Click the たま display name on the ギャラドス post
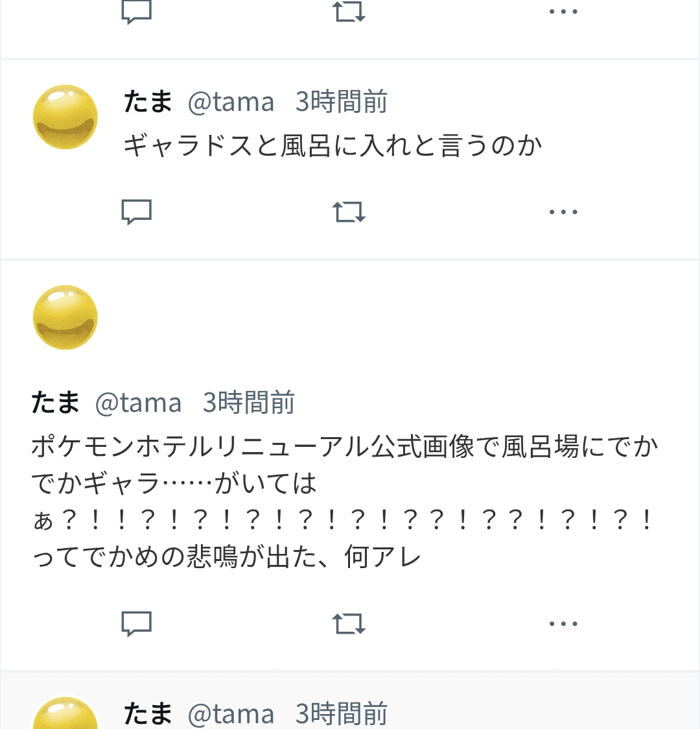Viewport: 700px width, 729px height. [x=148, y=102]
